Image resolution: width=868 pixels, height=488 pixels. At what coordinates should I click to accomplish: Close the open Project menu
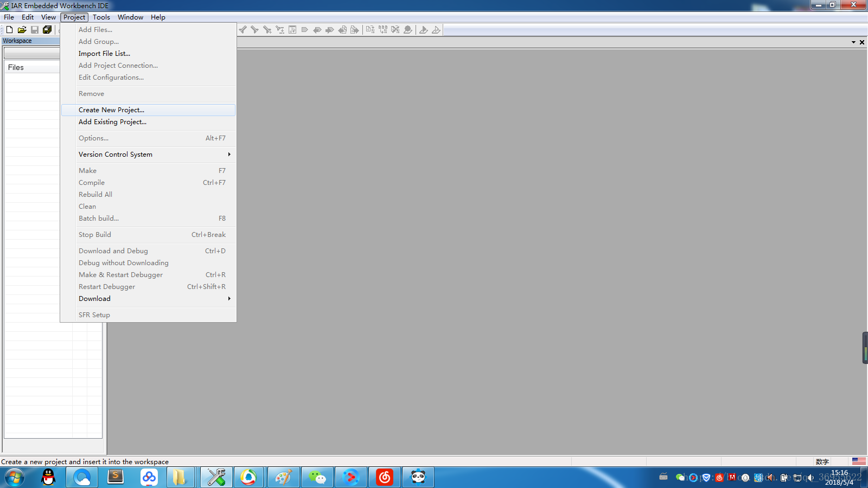pos(74,17)
